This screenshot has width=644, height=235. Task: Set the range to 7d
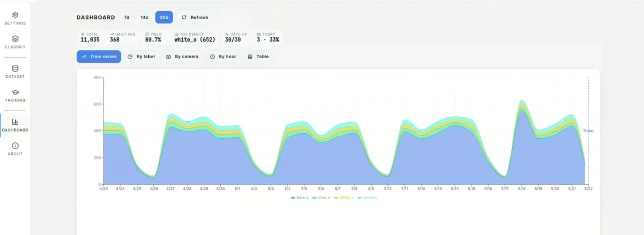pyautogui.click(x=126, y=18)
